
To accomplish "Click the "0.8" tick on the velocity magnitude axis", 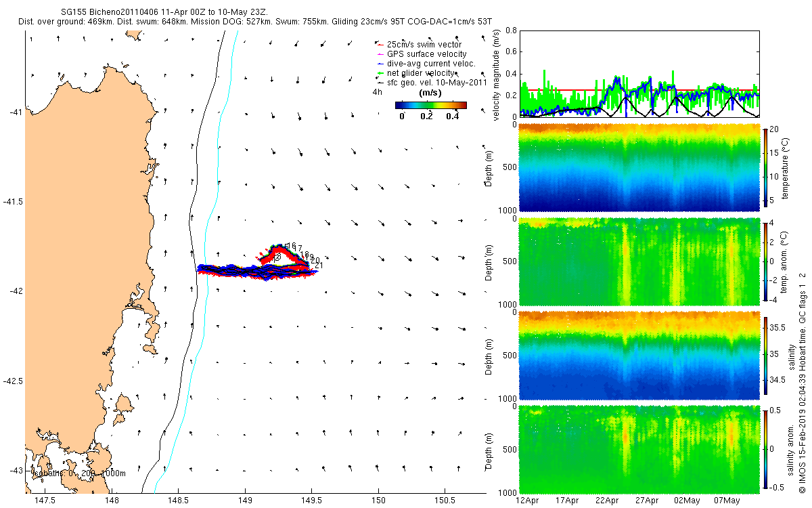I will click(510, 30).
